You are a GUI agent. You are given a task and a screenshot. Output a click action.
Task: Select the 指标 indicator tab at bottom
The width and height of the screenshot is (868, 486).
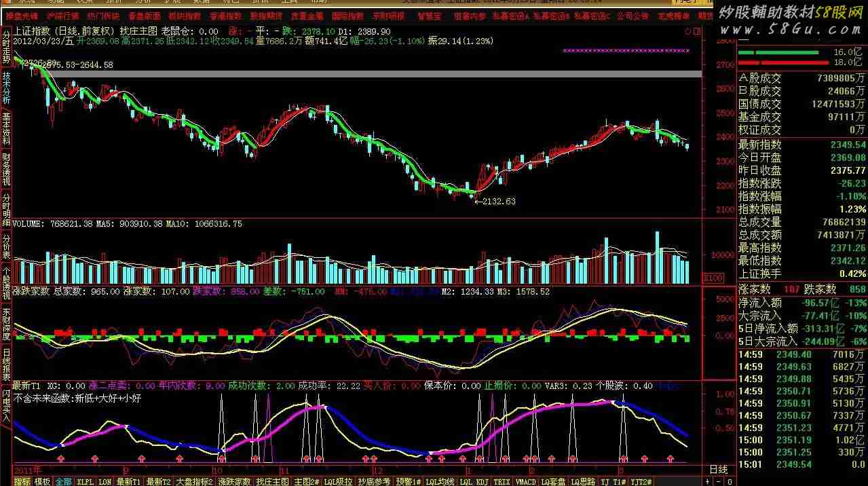pos(22,481)
